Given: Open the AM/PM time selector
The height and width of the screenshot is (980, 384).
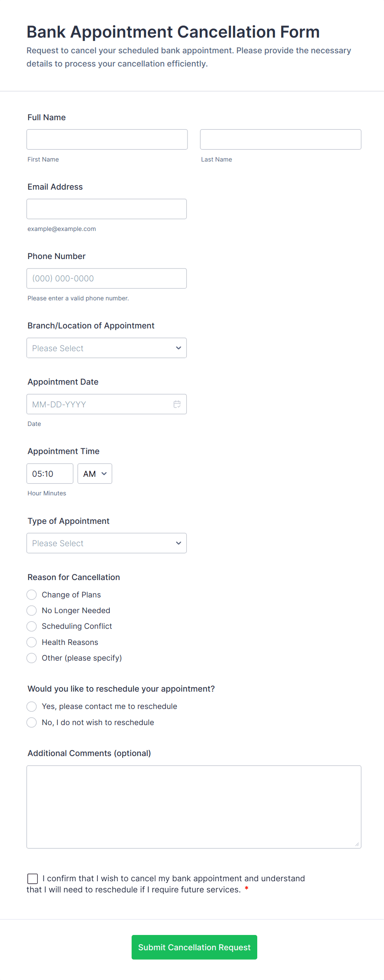Looking at the screenshot, I should pos(95,473).
